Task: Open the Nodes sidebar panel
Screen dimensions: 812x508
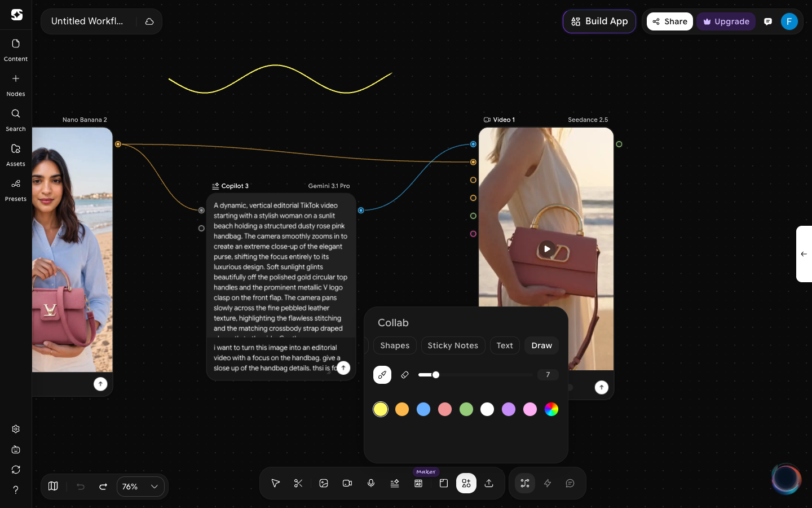Action: (16, 85)
